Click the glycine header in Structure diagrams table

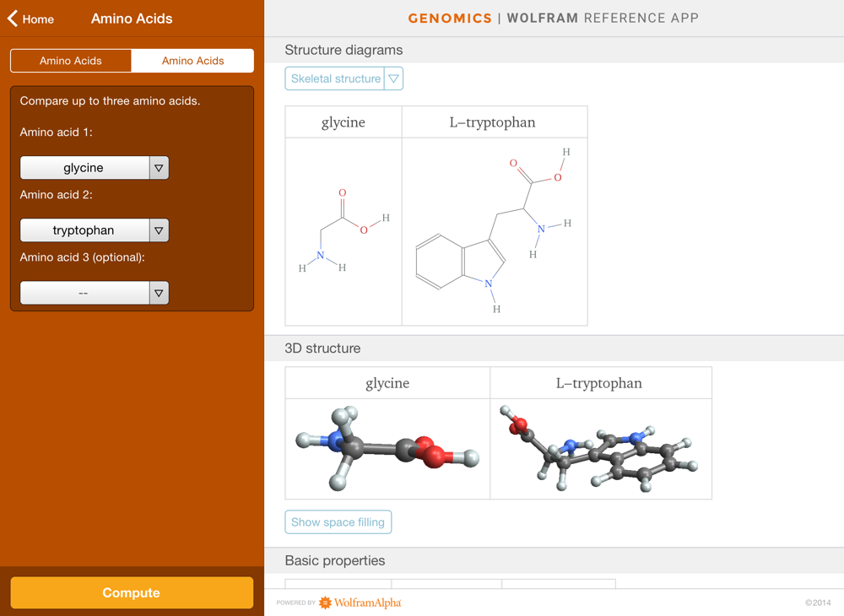344,122
